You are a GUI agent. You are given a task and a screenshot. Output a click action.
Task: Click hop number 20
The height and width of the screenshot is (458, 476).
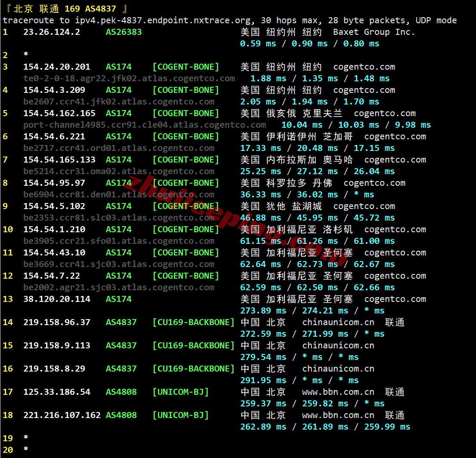8,450
